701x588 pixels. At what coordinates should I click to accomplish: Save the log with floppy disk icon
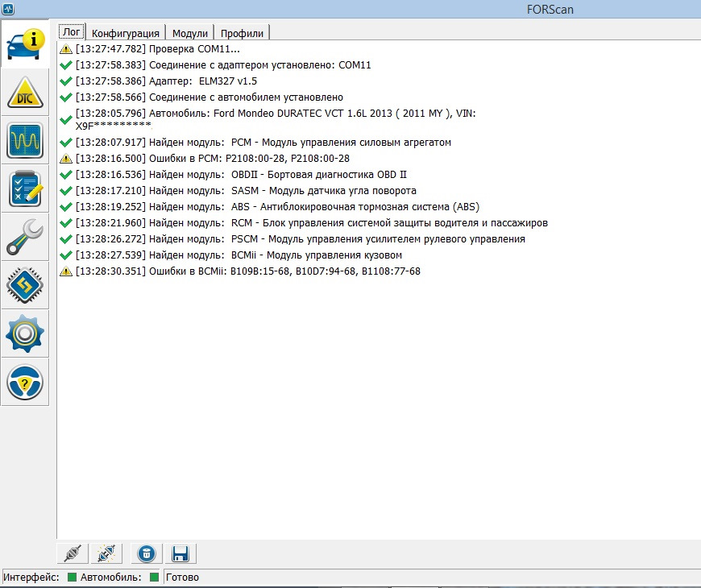click(x=180, y=553)
